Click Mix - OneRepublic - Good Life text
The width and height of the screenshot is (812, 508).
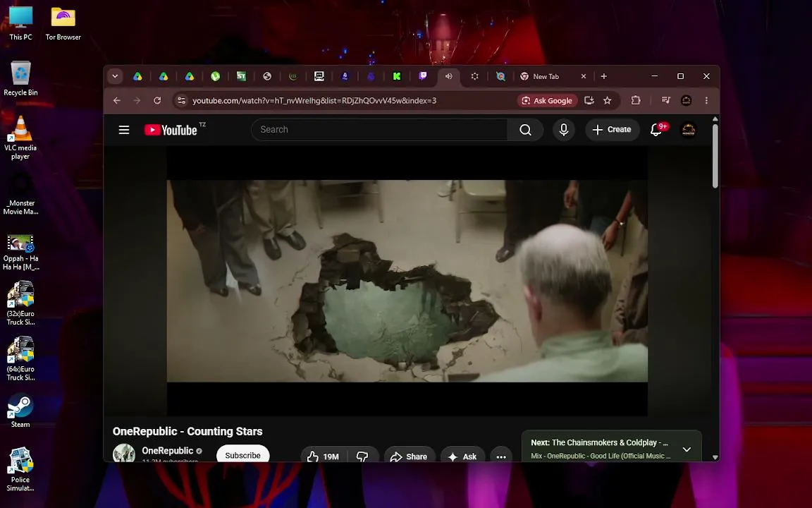pyautogui.click(x=601, y=456)
